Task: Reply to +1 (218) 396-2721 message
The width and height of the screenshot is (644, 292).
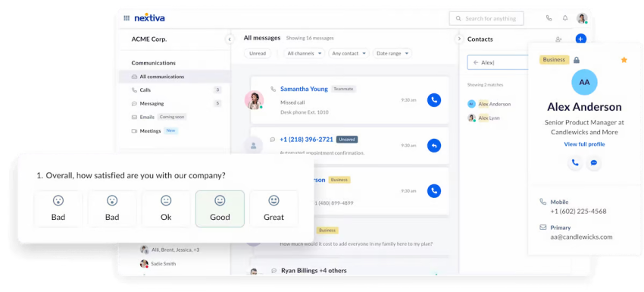Action: pos(433,145)
